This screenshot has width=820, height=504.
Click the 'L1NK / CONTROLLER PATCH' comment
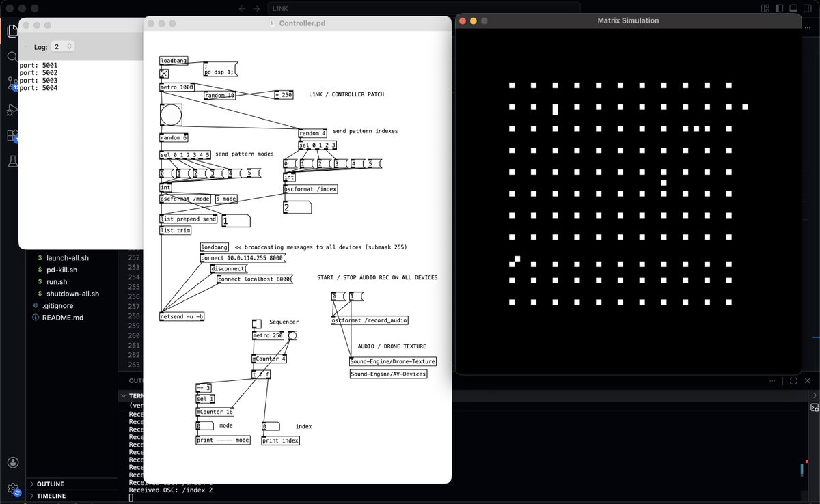pos(346,94)
